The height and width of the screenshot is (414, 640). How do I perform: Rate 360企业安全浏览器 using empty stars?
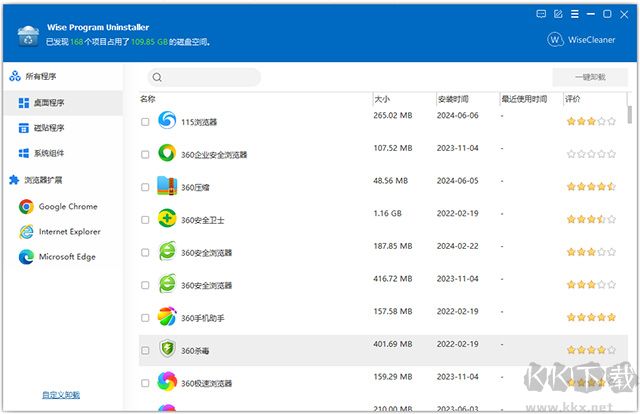point(591,154)
